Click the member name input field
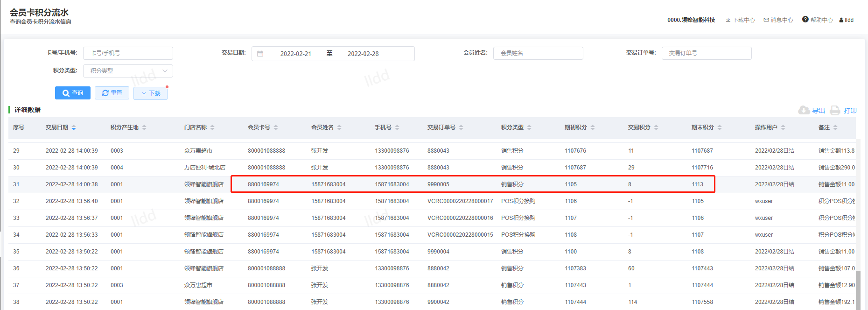Image resolution: width=868 pixels, height=310 pixels. [538, 53]
